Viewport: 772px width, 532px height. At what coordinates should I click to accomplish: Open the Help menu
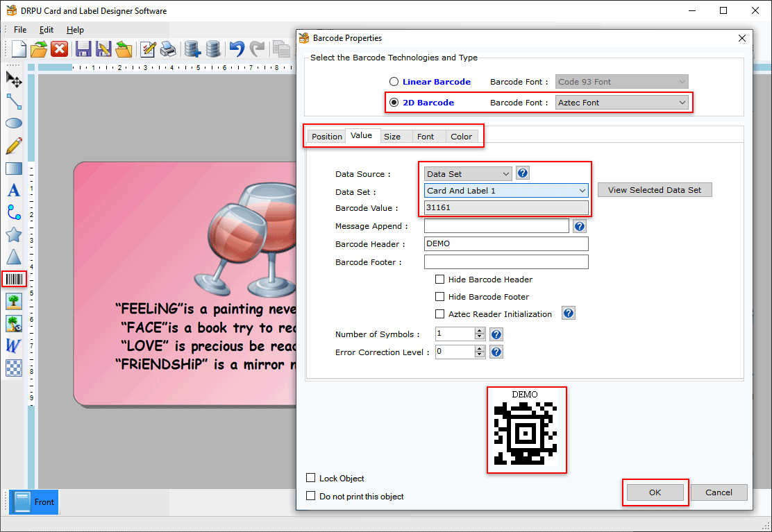click(x=75, y=30)
